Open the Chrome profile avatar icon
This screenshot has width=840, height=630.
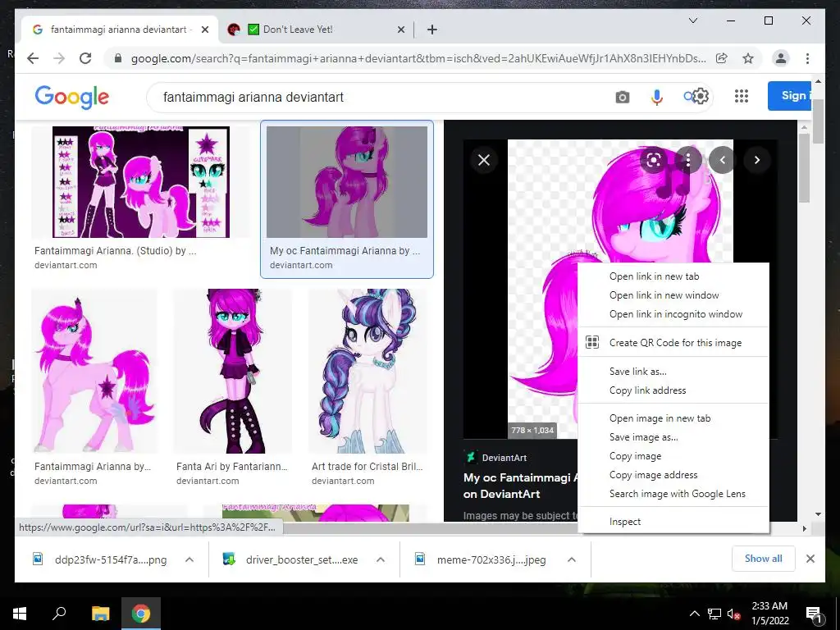click(x=781, y=58)
